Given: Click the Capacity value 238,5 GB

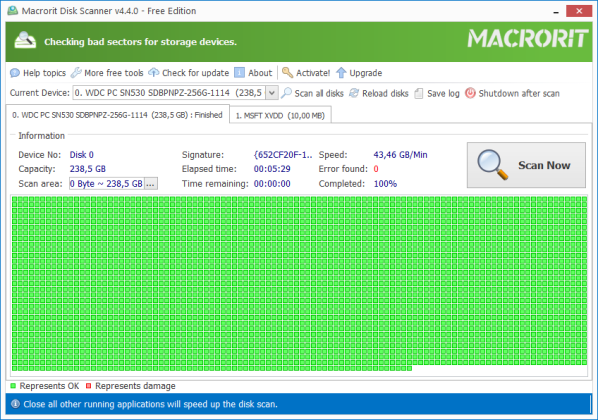Looking at the screenshot, I should tap(87, 169).
